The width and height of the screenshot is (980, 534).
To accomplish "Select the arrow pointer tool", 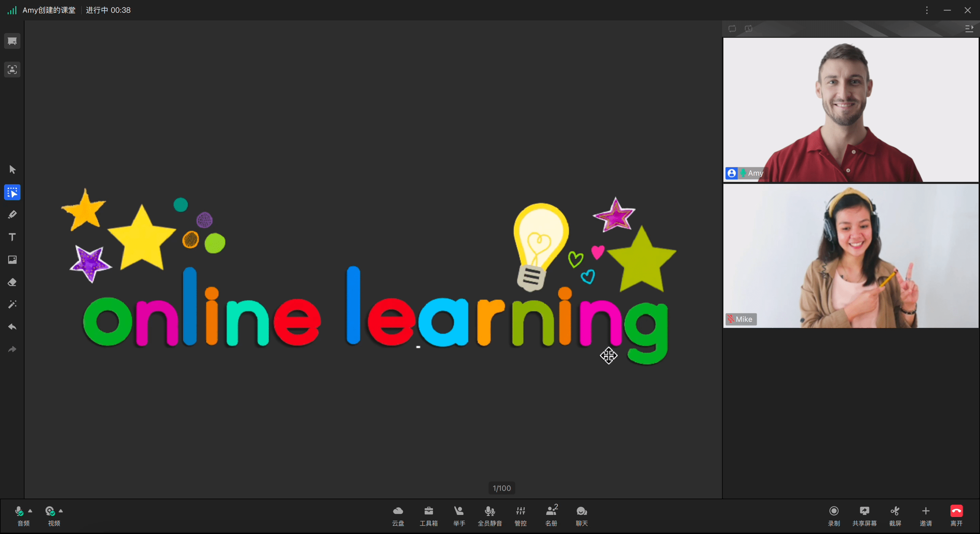I will (12, 170).
